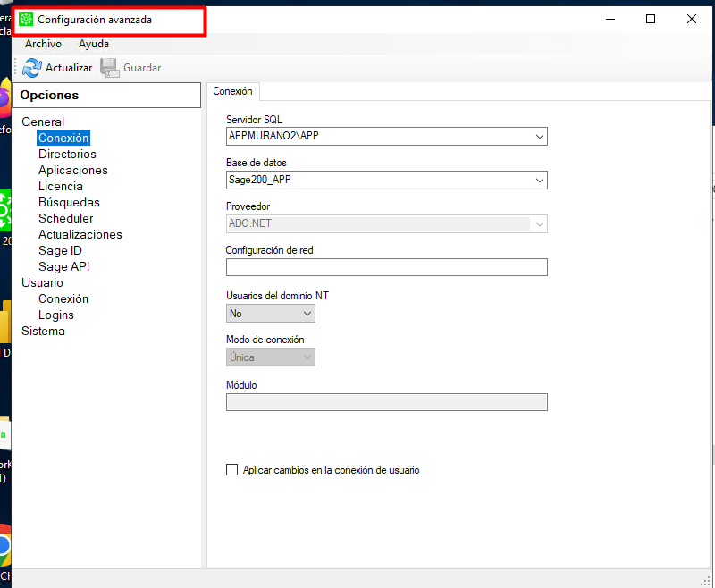
Task: Open Logins under Usuario
Action: click(56, 315)
